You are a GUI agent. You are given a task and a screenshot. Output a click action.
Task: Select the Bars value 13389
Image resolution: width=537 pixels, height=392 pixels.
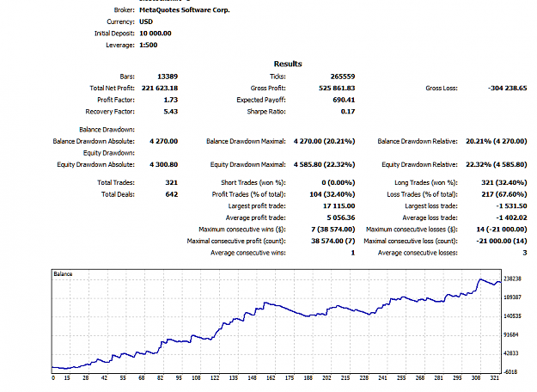coord(168,77)
